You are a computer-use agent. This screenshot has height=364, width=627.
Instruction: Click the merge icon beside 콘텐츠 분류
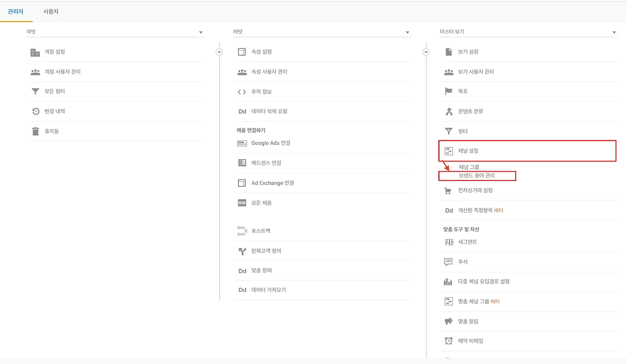[x=449, y=112]
